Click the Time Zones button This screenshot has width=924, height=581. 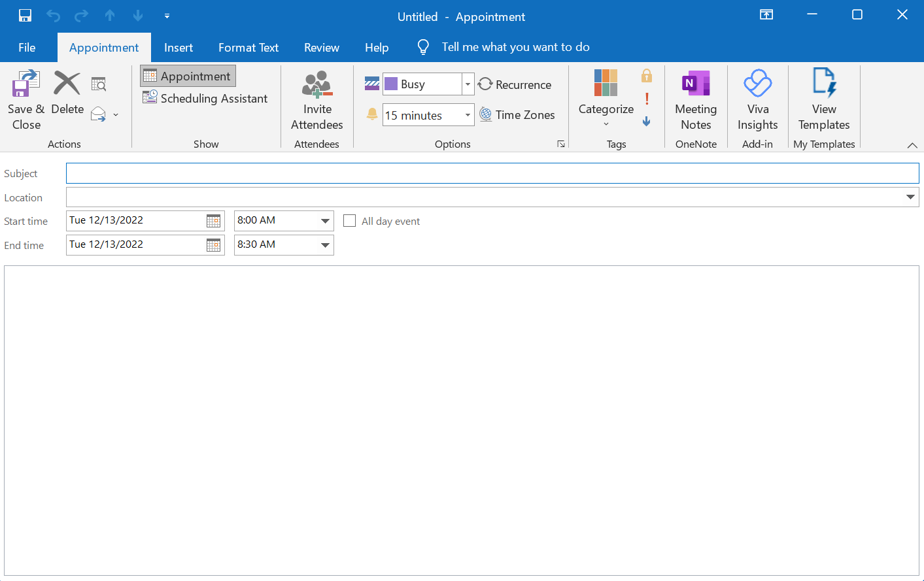[x=517, y=115]
